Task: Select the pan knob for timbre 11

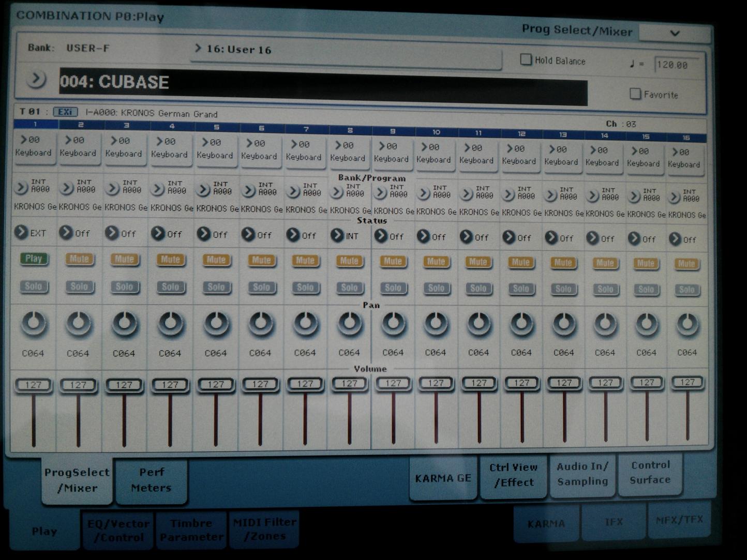Action: click(480, 324)
